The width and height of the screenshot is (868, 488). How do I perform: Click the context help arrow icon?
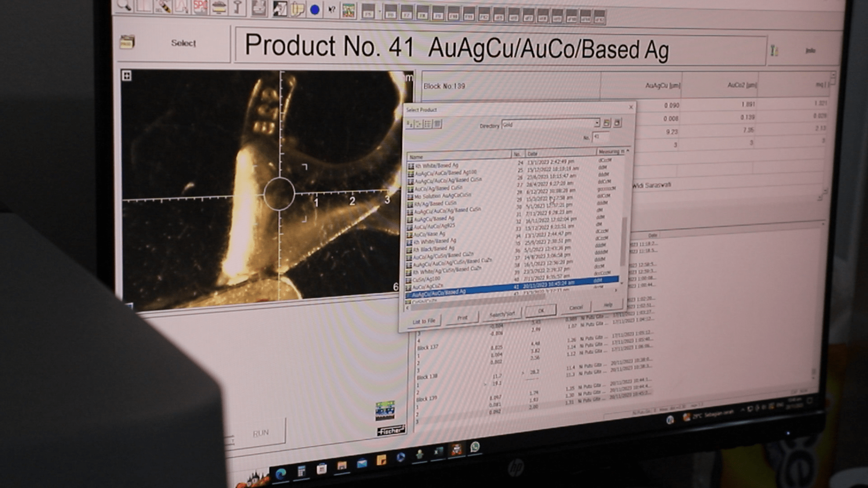tap(331, 10)
